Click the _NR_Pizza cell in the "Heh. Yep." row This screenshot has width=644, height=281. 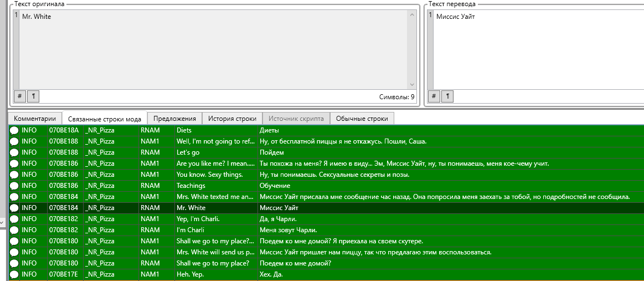click(111, 274)
